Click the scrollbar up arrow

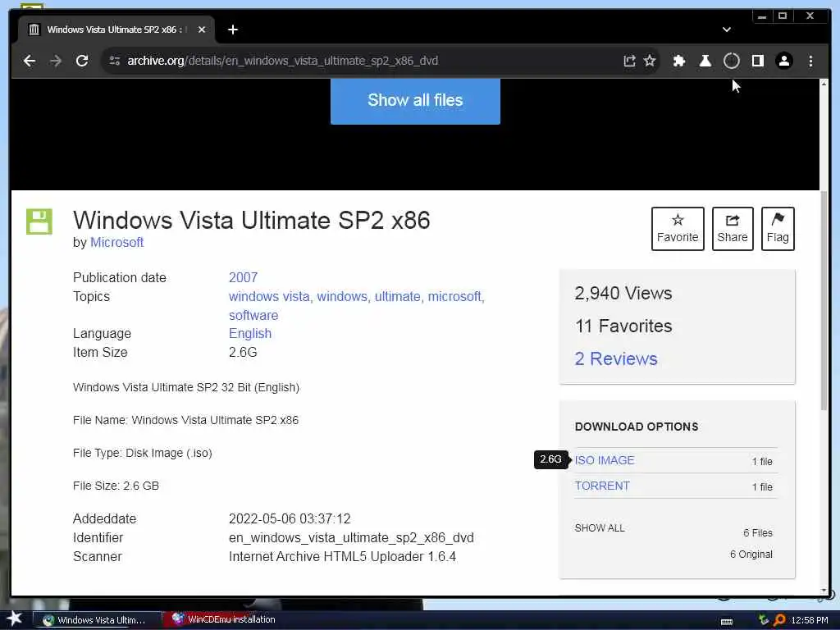click(824, 84)
